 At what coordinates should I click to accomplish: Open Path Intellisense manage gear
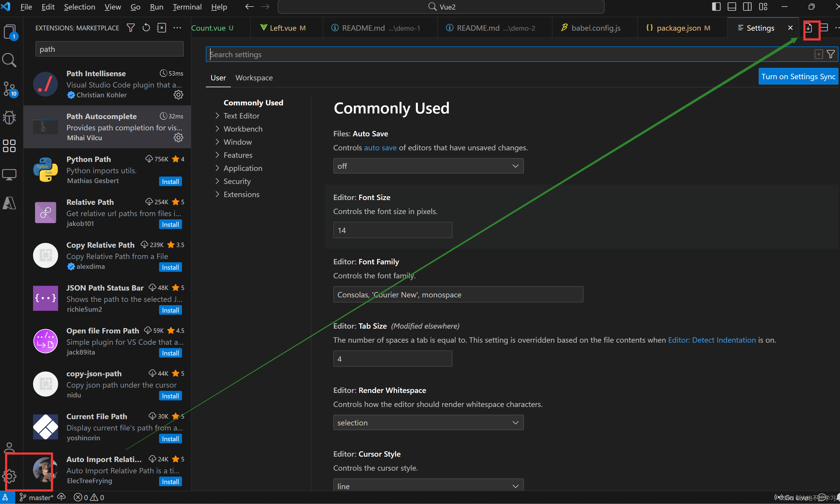(x=178, y=95)
